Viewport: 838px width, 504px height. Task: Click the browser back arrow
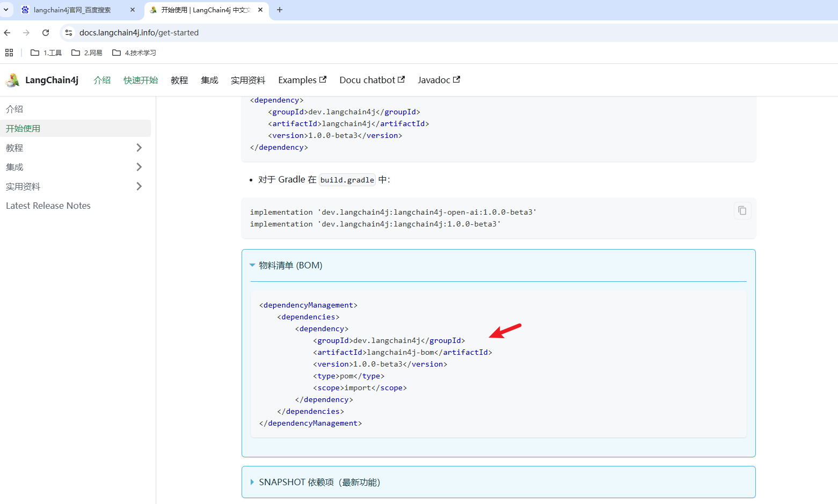pyautogui.click(x=7, y=33)
